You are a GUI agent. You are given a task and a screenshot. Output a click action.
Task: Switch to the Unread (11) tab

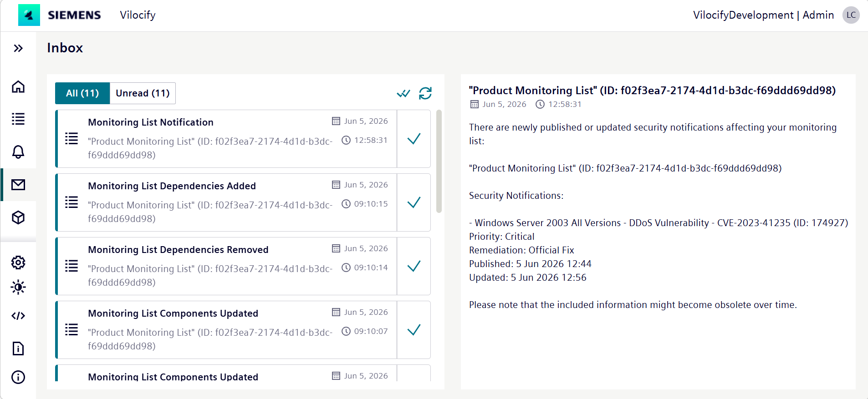pyautogui.click(x=143, y=93)
